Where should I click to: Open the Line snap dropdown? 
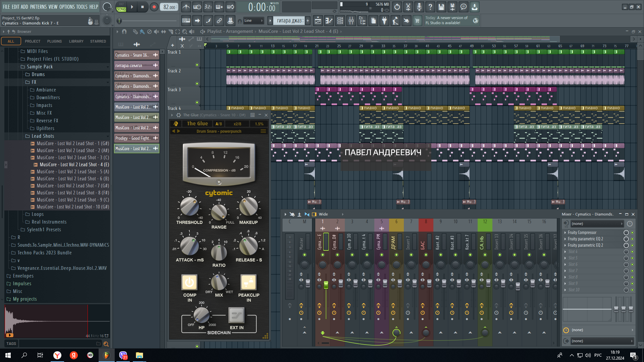(254, 21)
